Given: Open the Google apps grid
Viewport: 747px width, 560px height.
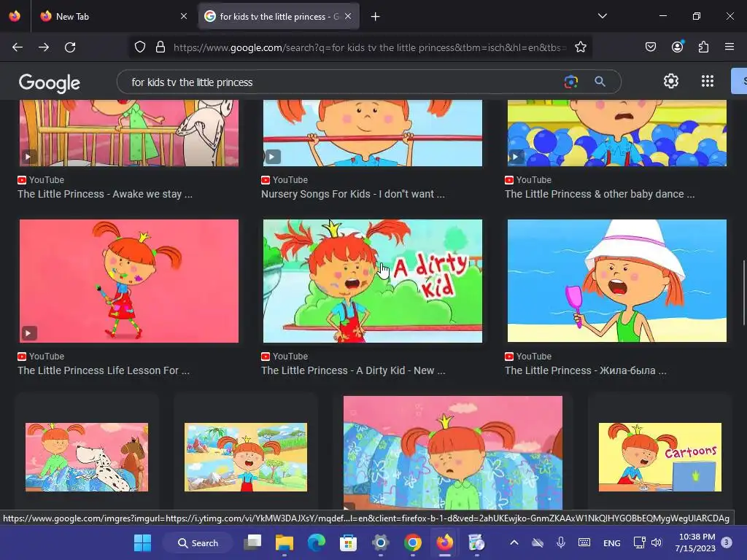Looking at the screenshot, I should pos(708,81).
